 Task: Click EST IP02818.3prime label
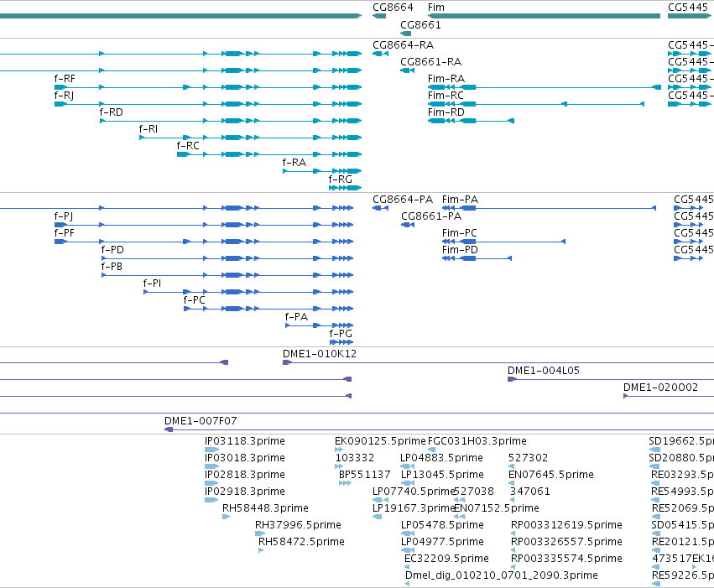(x=244, y=475)
